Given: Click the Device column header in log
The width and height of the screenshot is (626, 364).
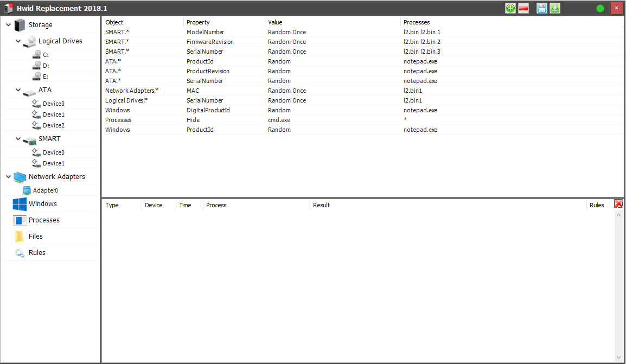Looking at the screenshot, I should pos(154,205).
